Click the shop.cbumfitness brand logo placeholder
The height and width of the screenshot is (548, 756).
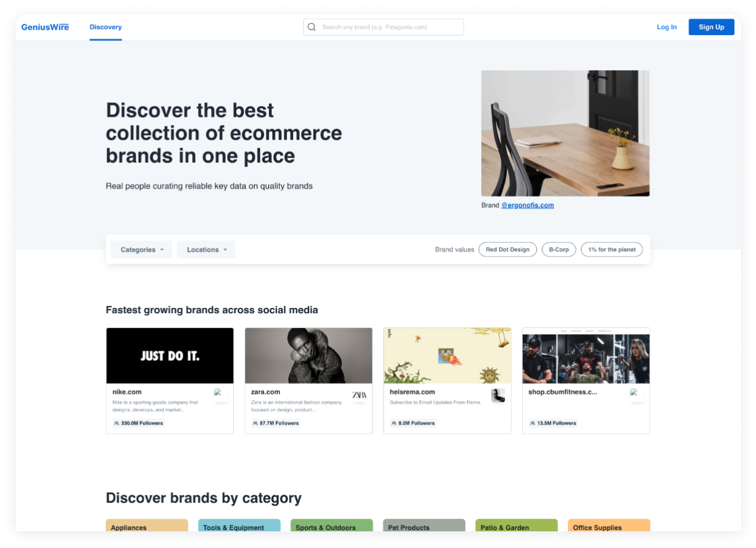point(636,395)
